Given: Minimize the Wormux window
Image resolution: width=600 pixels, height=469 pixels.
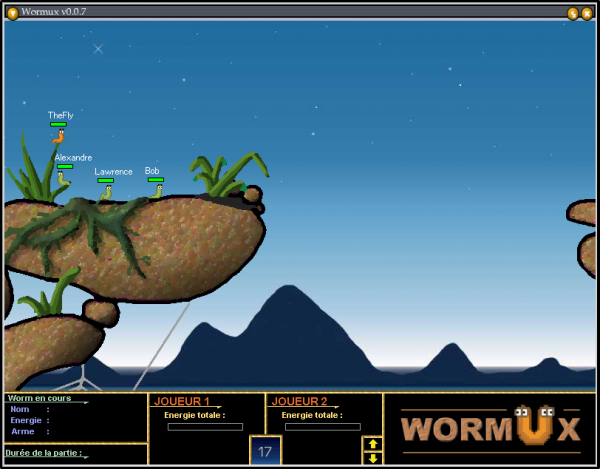Looking at the screenshot, I should tap(572, 13).
